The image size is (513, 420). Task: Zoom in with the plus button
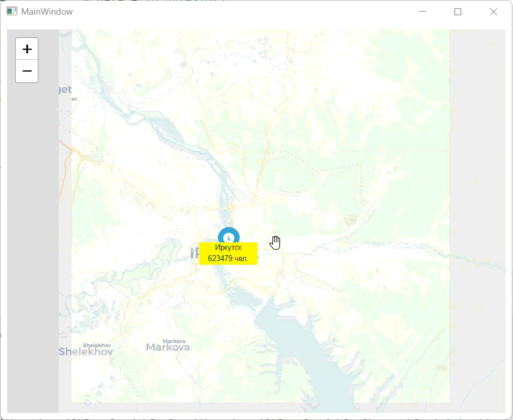tap(26, 49)
